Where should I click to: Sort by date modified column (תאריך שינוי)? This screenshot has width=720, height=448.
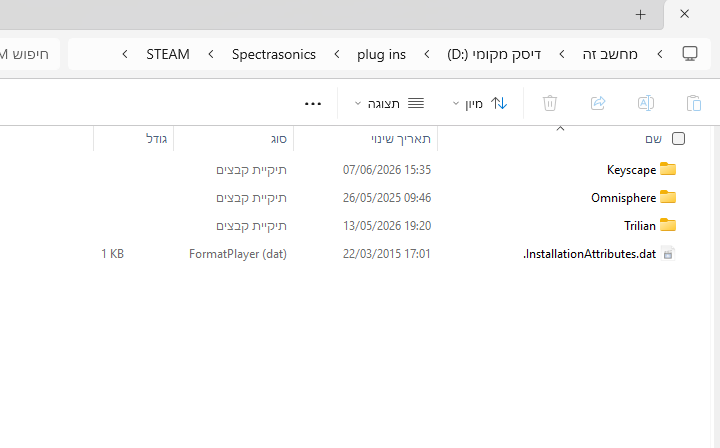click(401, 139)
